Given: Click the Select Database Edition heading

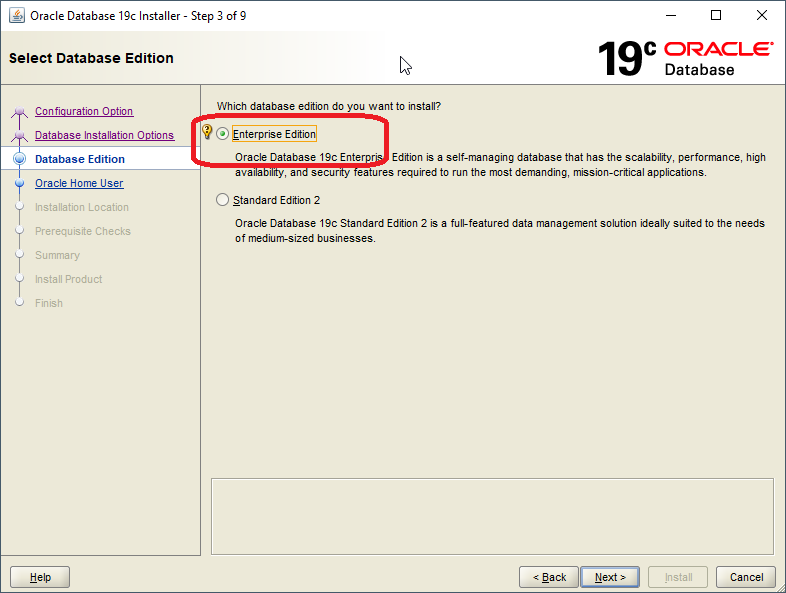Looking at the screenshot, I should tap(91, 58).
